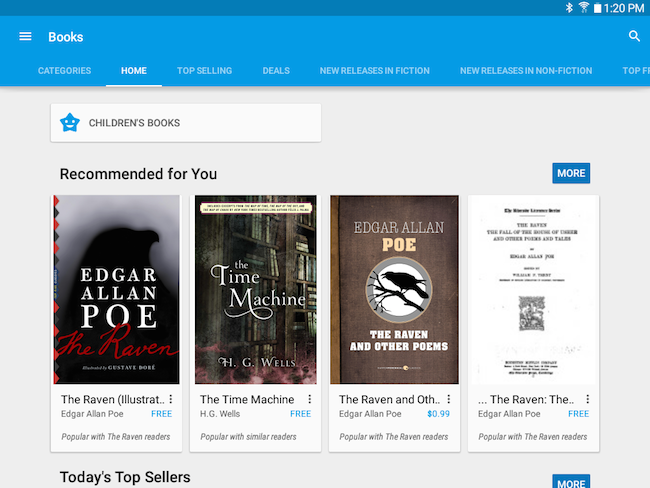This screenshot has height=488, width=650.
Task: Open the Children's Books card
Action: (186, 123)
